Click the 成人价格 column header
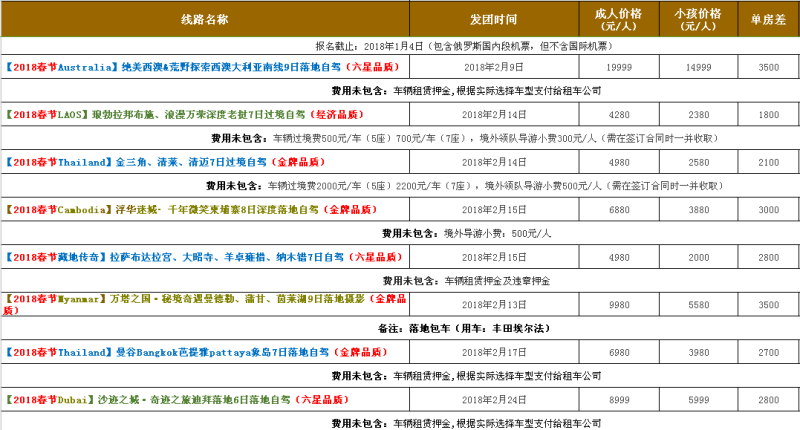 click(x=618, y=19)
